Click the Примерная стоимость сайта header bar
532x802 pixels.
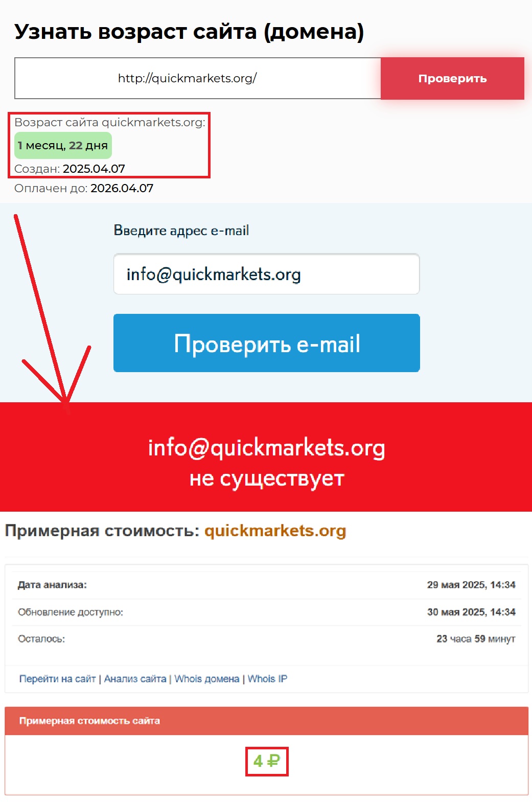(266, 721)
